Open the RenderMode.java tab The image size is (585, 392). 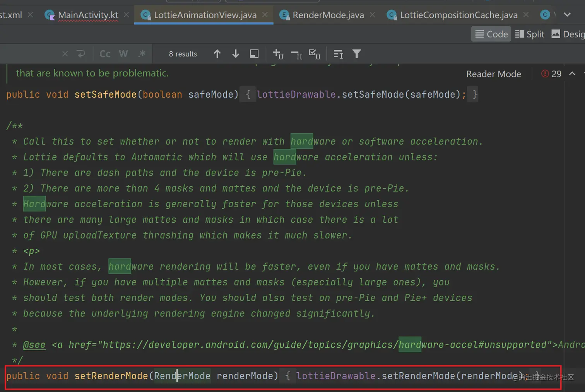pyautogui.click(x=328, y=15)
